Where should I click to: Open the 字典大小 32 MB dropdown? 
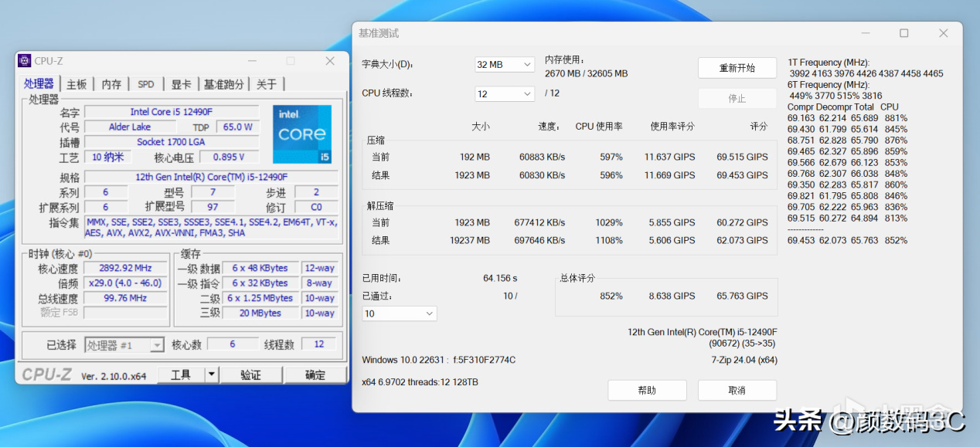[505, 65]
